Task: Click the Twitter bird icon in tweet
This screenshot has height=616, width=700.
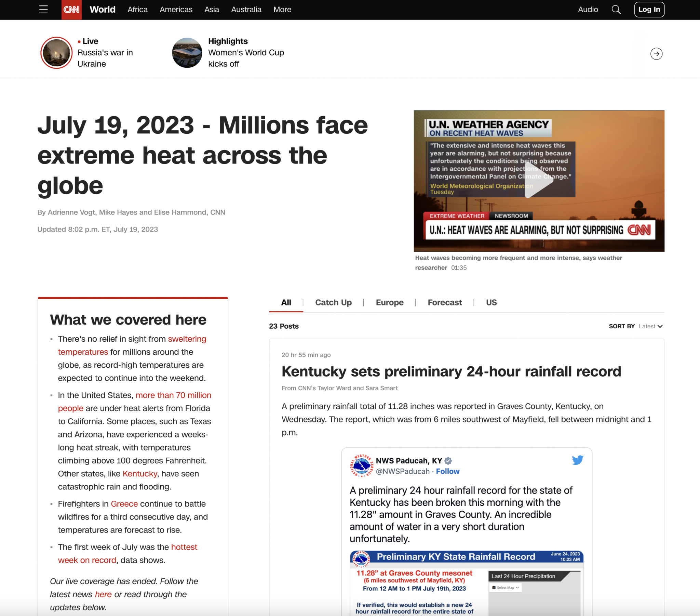Action: click(x=577, y=460)
